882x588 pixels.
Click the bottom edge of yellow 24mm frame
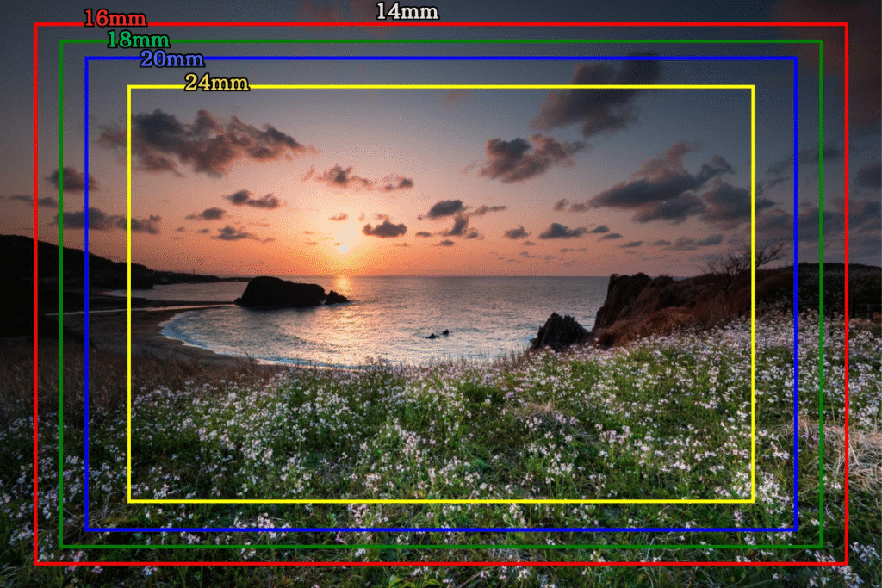click(441, 500)
